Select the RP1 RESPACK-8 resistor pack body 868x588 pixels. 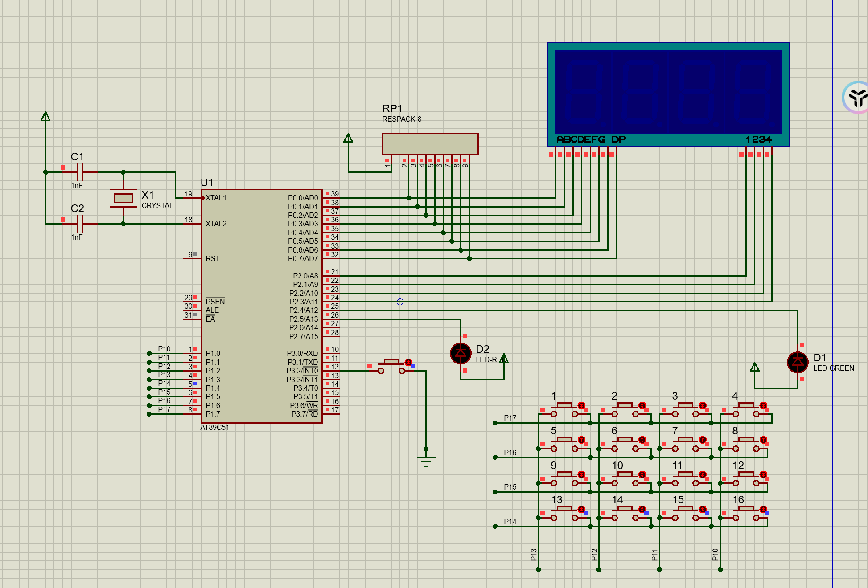[x=430, y=144]
